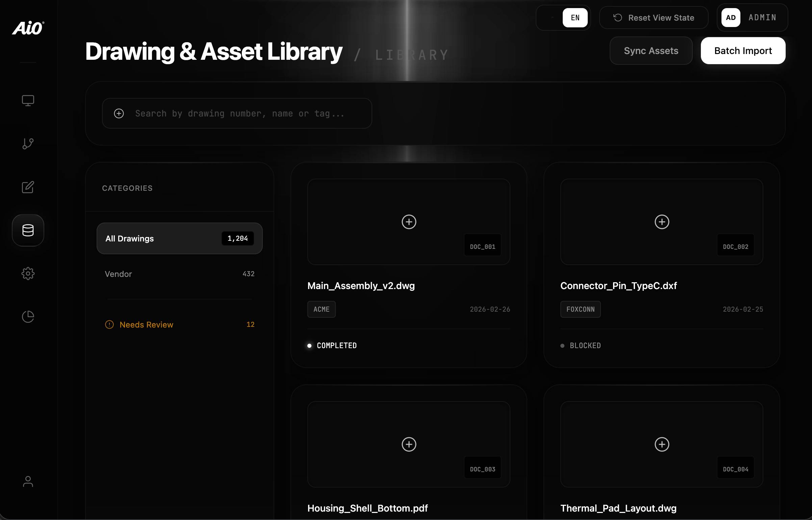Image resolution: width=812 pixels, height=520 pixels.
Task: Open the settings gear sidebar icon
Action: pos(28,274)
